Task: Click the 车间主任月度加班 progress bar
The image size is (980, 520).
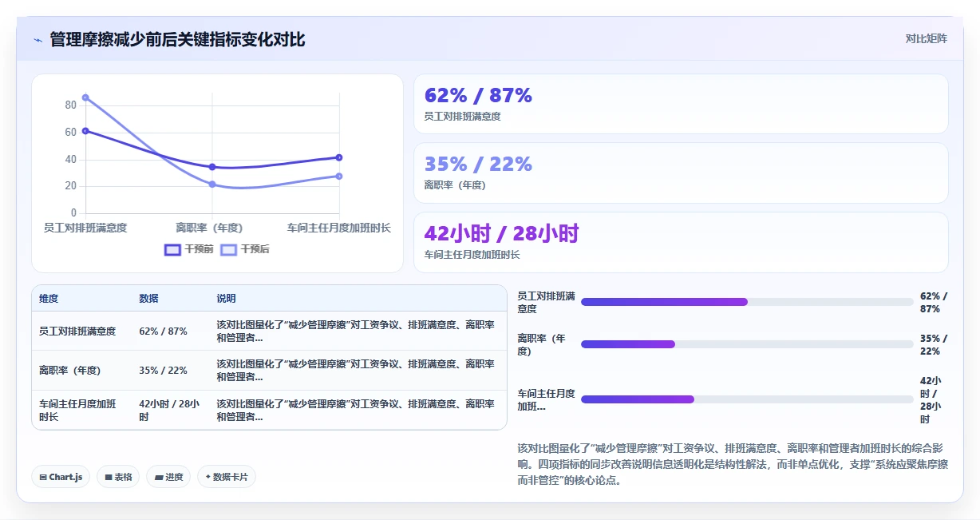Action: coord(747,399)
